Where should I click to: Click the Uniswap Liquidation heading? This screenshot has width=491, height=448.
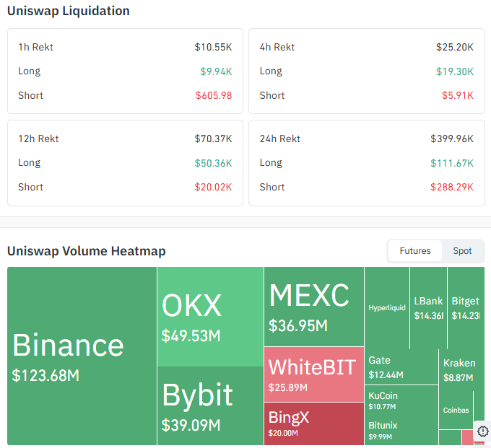69,11
